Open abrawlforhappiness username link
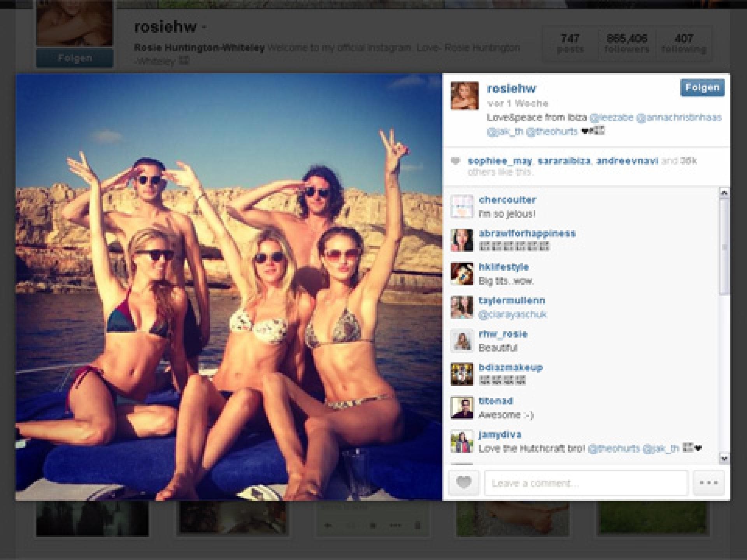 [527, 233]
